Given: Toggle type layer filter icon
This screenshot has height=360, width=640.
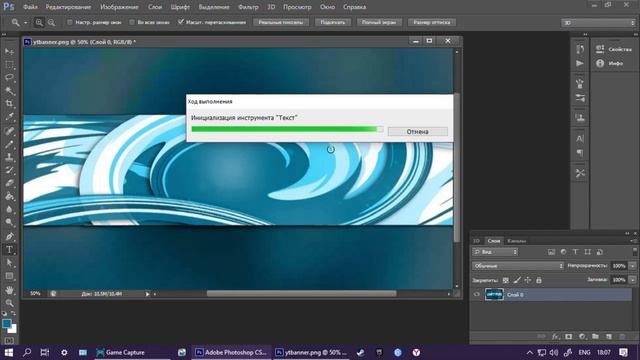Looking at the screenshot, I should pos(575,252).
